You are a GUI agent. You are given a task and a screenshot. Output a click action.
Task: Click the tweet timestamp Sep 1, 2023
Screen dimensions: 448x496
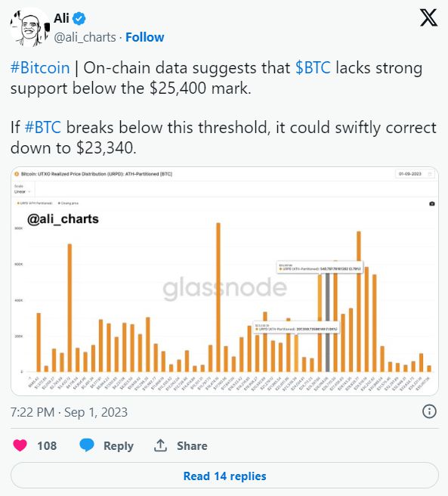coord(69,412)
